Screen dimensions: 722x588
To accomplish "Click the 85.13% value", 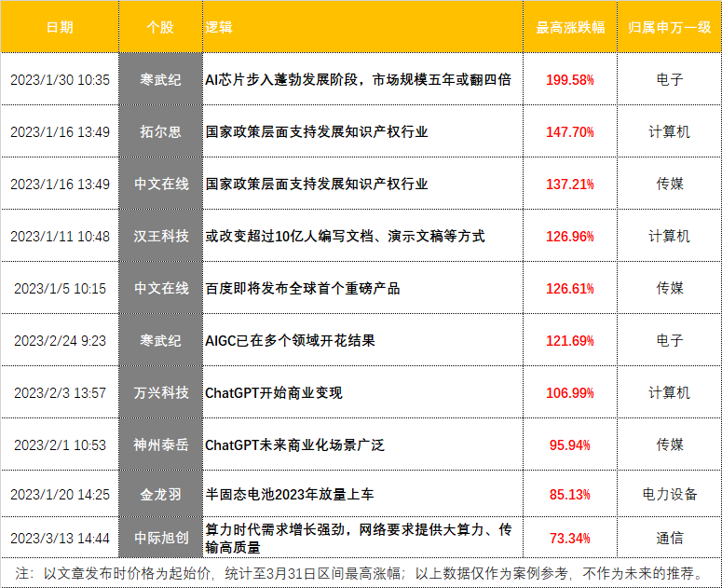I will pyautogui.click(x=570, y=495).
